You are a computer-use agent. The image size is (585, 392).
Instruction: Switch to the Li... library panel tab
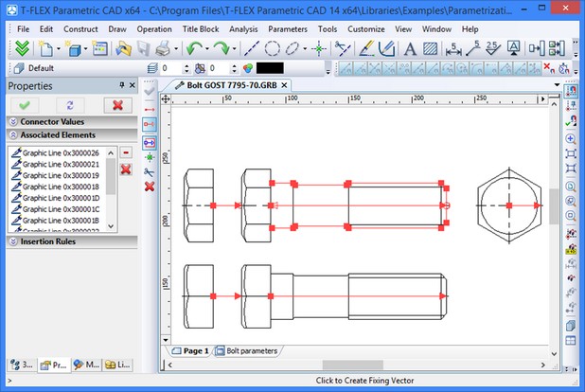pyautogui.click(x=117, y=365)
